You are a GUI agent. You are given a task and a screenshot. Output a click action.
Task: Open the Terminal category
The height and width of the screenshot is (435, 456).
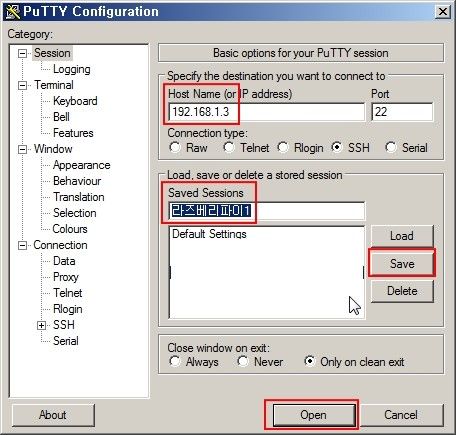pos(54,85)
